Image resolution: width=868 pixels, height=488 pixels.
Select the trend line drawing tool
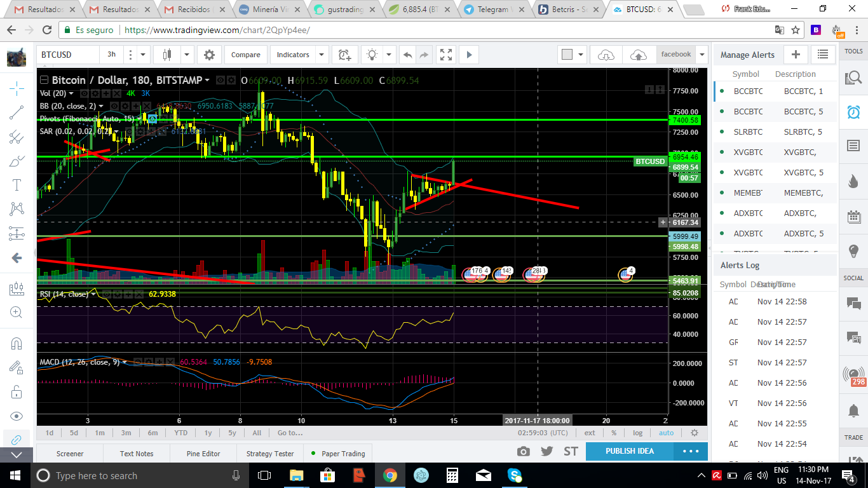17,112
